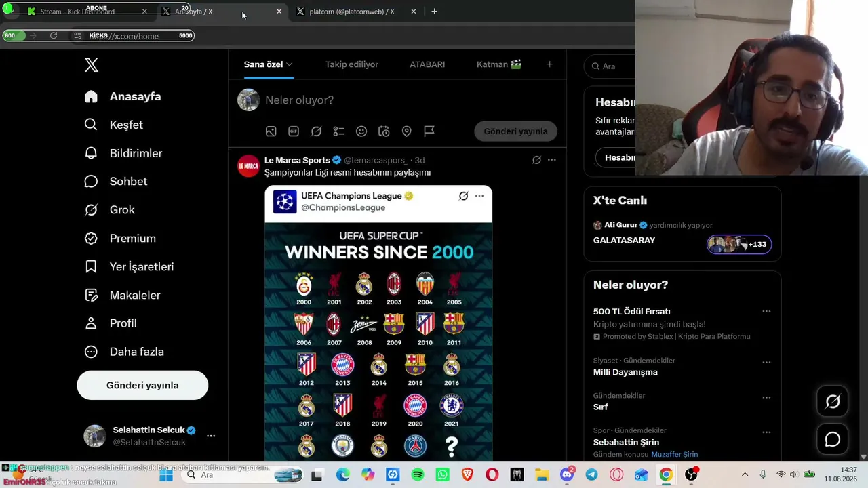Click the Muzaffer Şirin related topic link
The height and width of the screenshot is (488, 868).
click(x=675, y=454)
